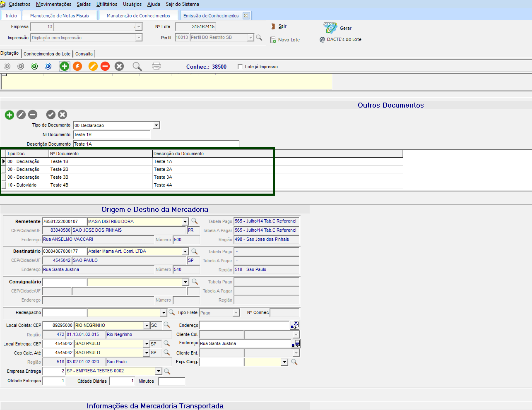Click the green add record toolbar icon
Screen dimensions: 532x410
click(x=65, y=66)
